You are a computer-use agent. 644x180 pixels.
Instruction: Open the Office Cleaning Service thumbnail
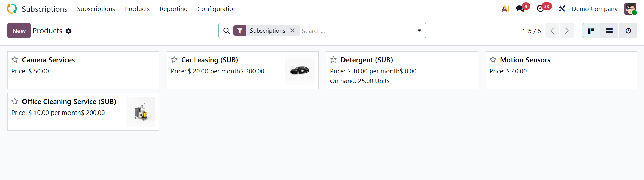[141, 112]
